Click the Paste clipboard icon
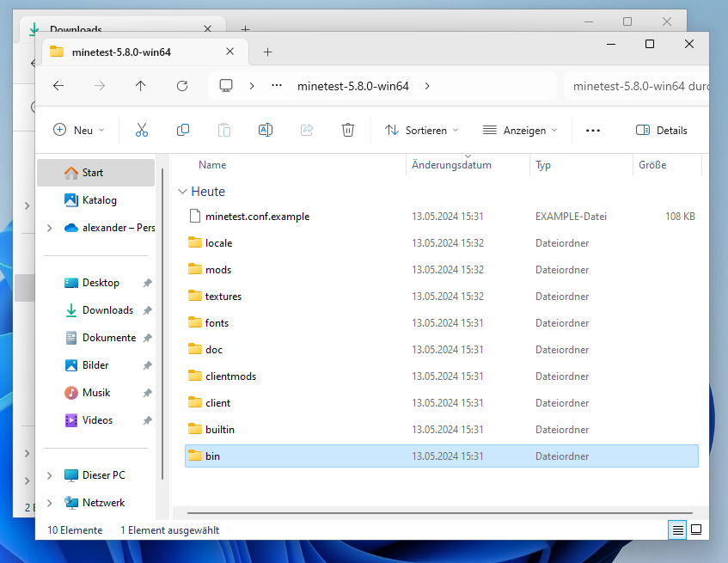The image size is (728, 563). pos(224,130)
